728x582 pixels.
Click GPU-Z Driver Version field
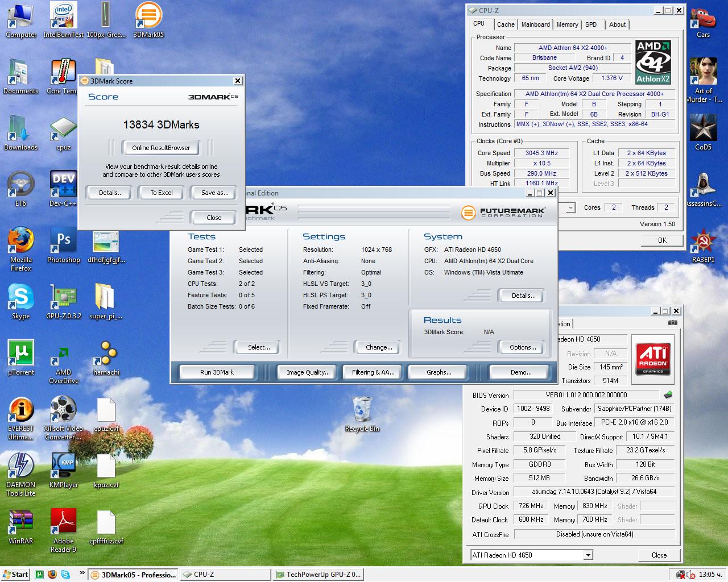tap(594, 492)
